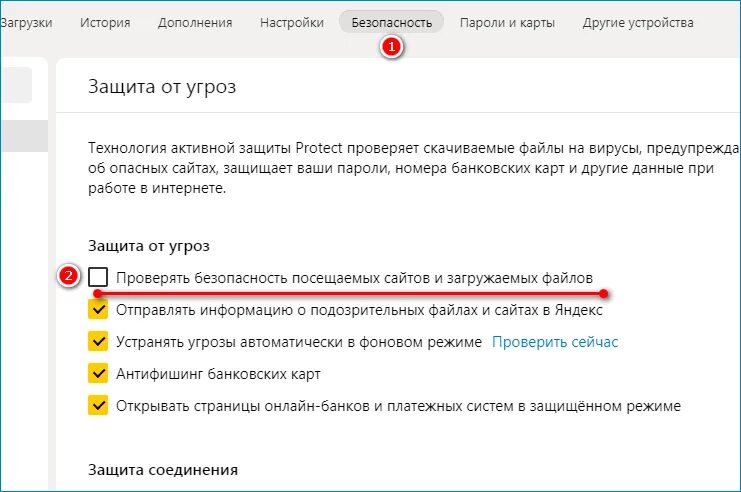Switch to Другие устройства tab
741x492 pixels.
tap(638, 23)
